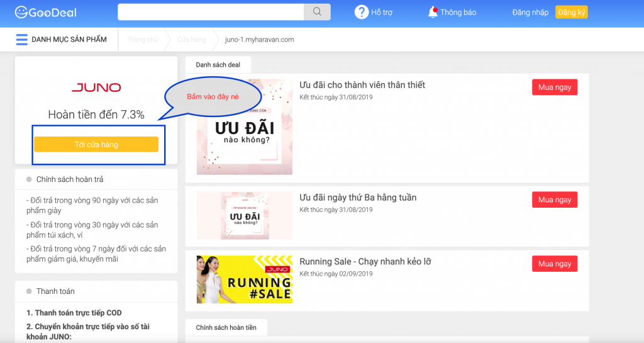Open Ưu đãi cho thành viên thân thiết thumbnail
This screenshot has height=343, width=644.
click(x=245, y=127)
